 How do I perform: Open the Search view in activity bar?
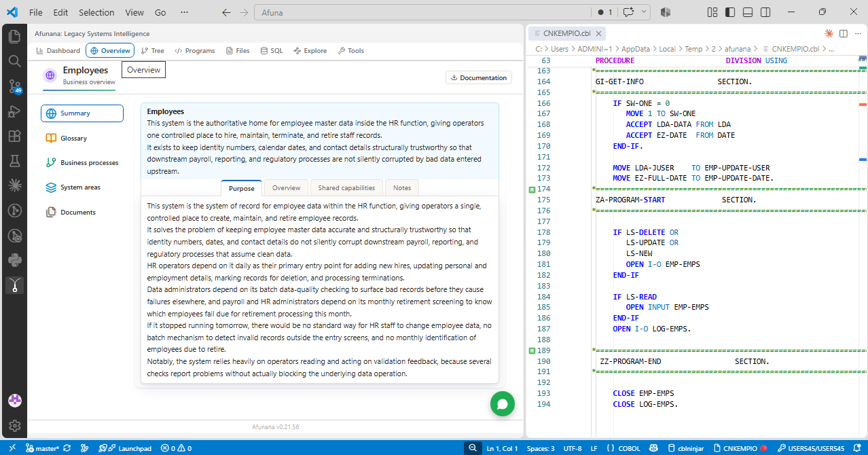(14, 61)
